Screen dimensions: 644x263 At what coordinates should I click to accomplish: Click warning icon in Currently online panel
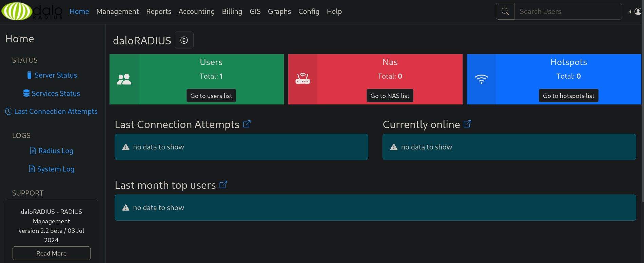click(x=394, y=147)
